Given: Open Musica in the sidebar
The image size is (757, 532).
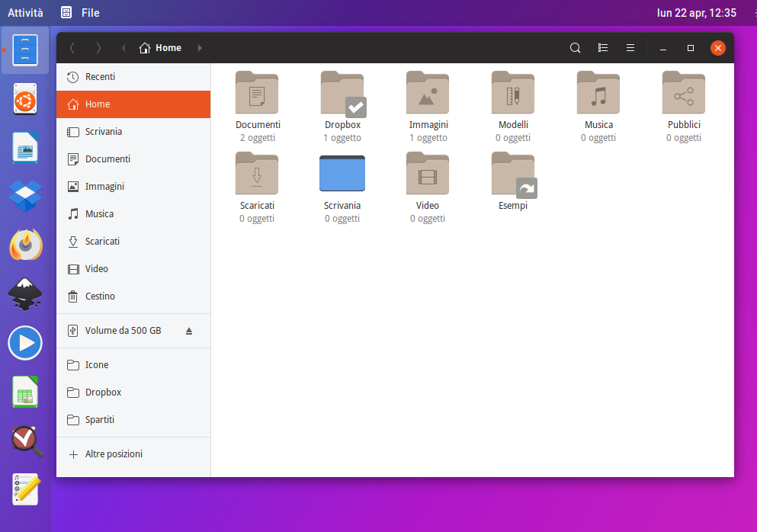Looking at the screenshot, I should coord(133,214).
